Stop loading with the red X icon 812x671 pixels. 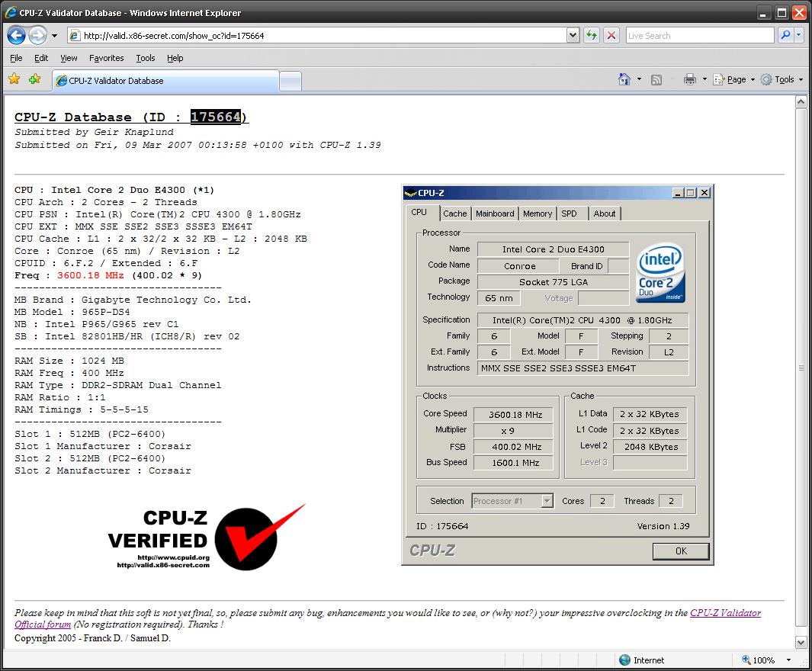[x=611, y=36]
